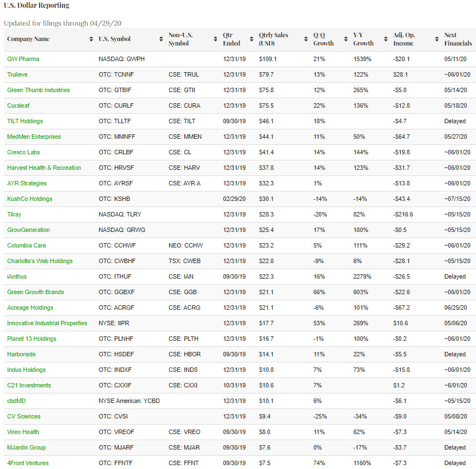The height and width of the screenshot is (469, 476).
Task: Open the Tilray company link
Action: [14, 214]
